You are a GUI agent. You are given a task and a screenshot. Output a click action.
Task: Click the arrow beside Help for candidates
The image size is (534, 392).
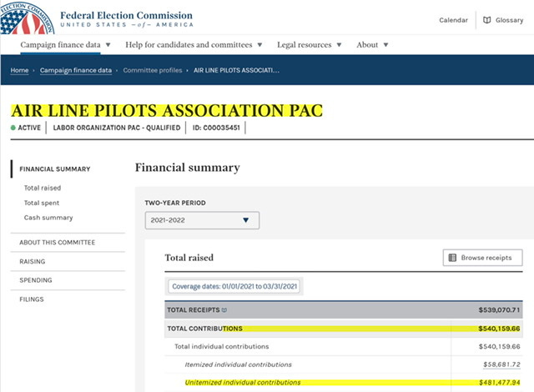(x=259, y=44)
